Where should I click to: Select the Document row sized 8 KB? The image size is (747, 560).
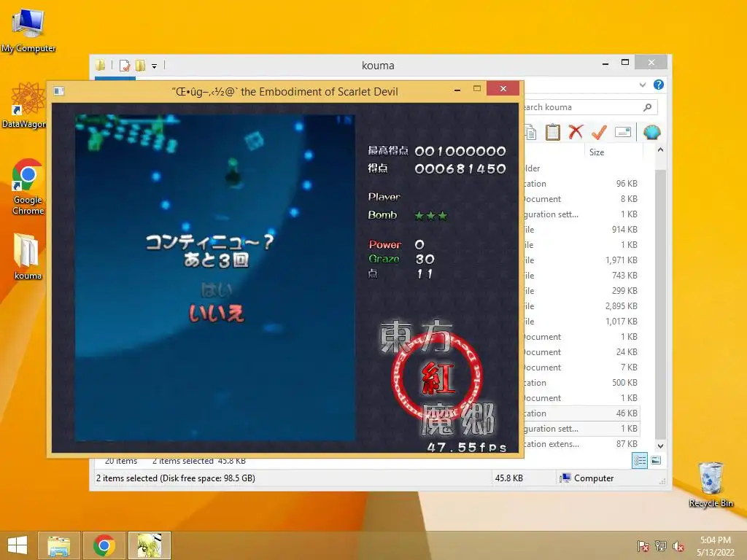pos(581,198)
